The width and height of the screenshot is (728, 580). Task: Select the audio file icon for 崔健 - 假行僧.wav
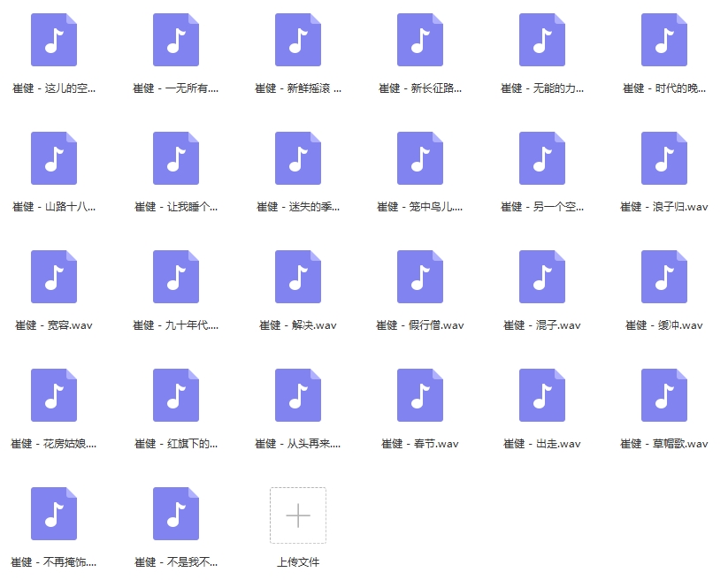click(420, 277)
